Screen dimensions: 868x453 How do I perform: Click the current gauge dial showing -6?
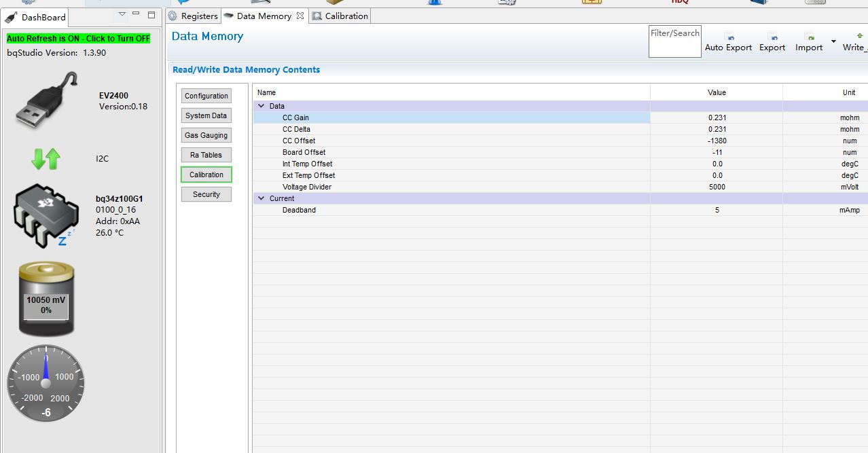click(x=46, y=383)
